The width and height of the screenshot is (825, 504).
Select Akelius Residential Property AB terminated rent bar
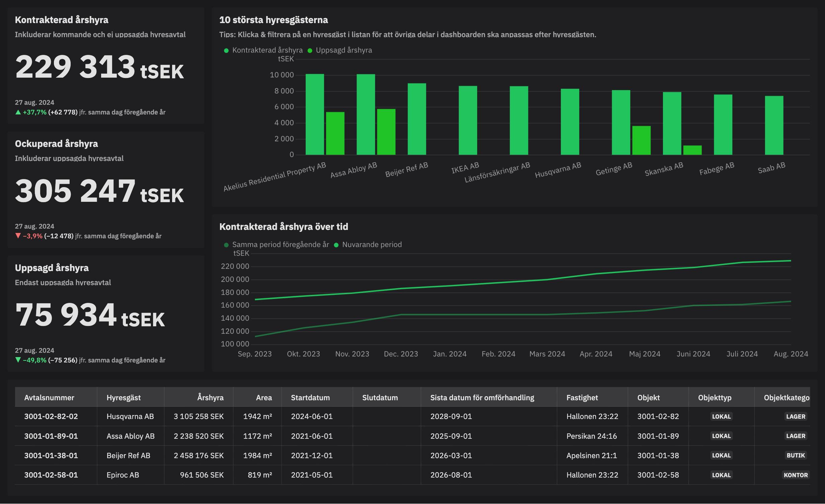click(335, 134)
